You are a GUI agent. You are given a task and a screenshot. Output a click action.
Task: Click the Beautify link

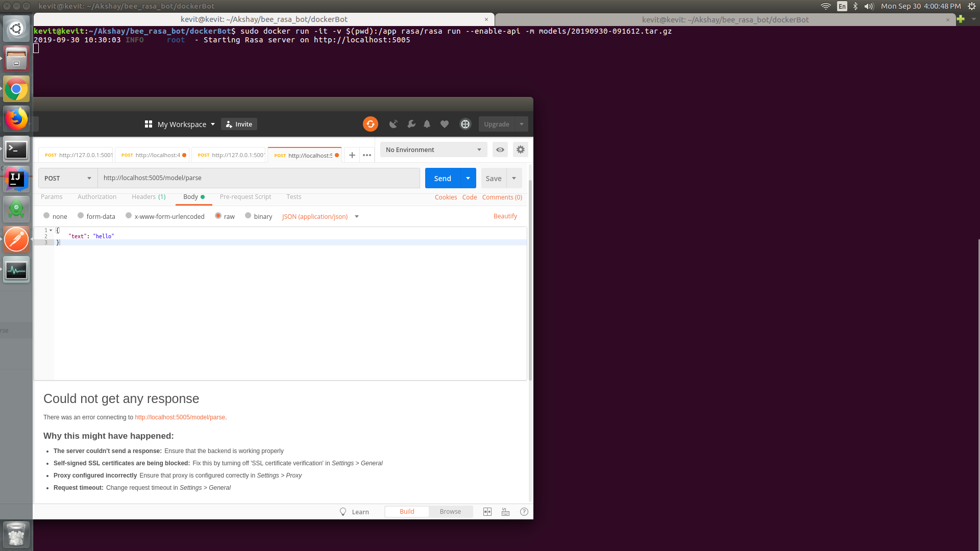point(505,216)
